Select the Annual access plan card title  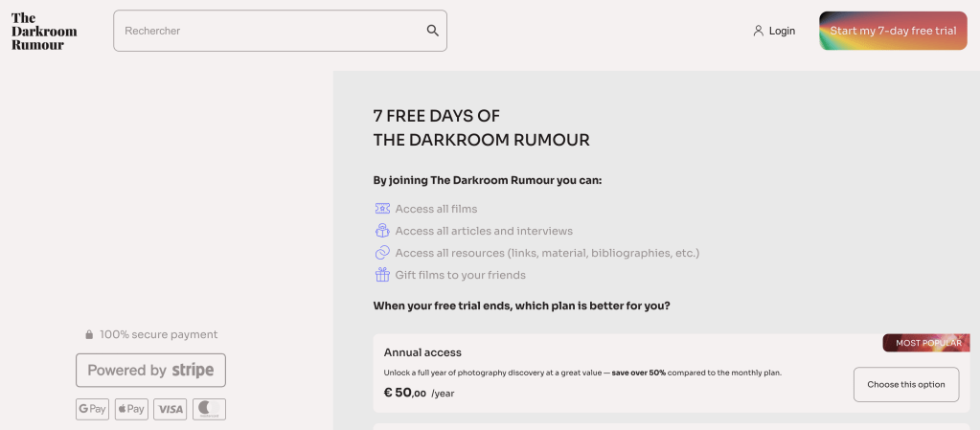[422, 352]
